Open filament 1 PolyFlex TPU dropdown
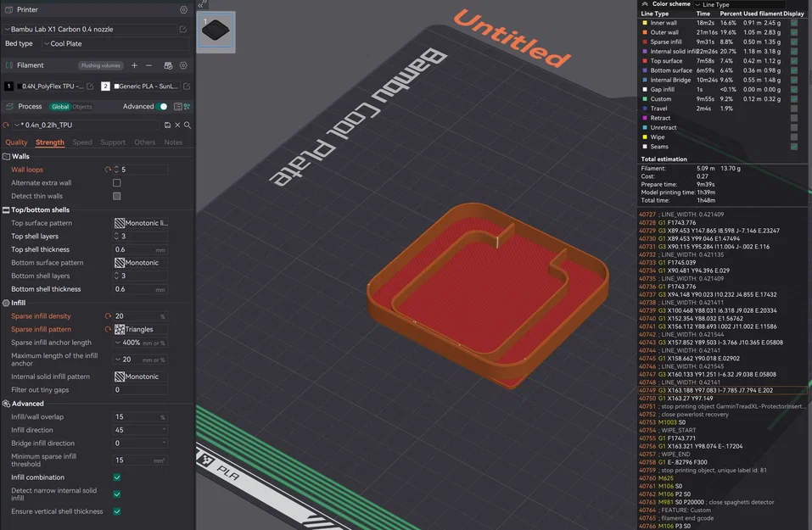 pyautogui.click(x=50, y=86)
